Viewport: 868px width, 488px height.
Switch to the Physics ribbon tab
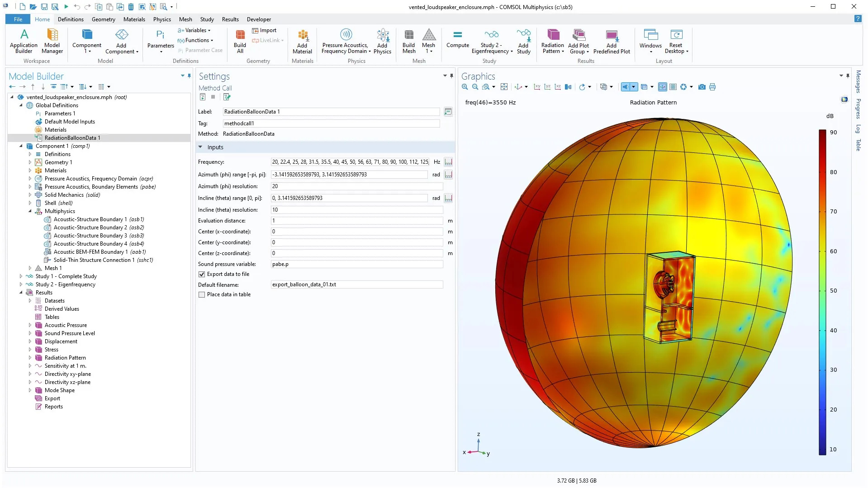pos(162,19)
